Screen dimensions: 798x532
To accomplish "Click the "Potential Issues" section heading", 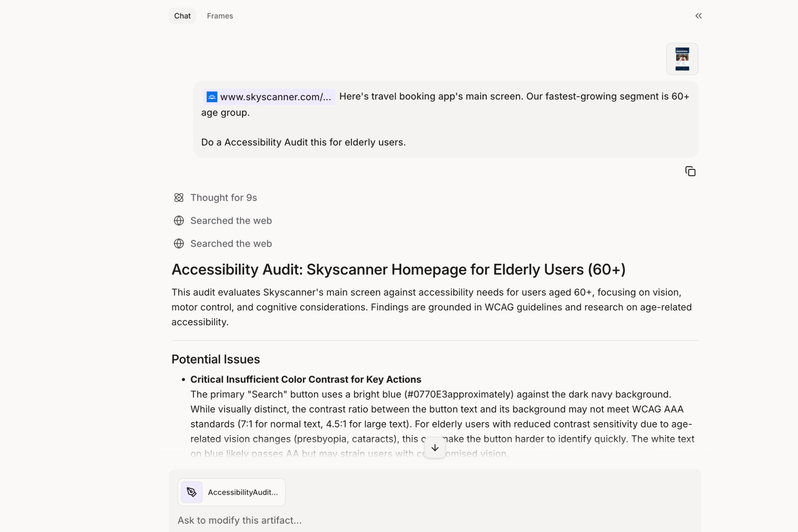I will 215,359.
